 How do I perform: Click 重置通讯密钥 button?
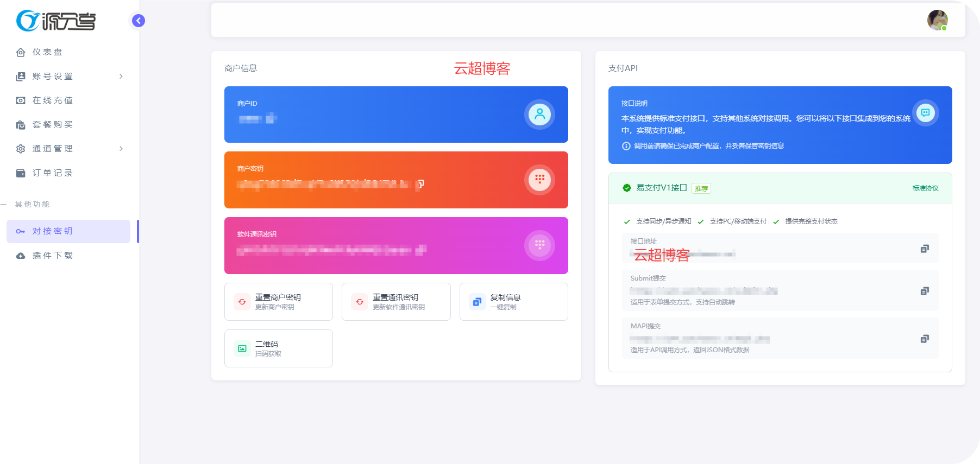pyautogui.click(x=396, y=302)
